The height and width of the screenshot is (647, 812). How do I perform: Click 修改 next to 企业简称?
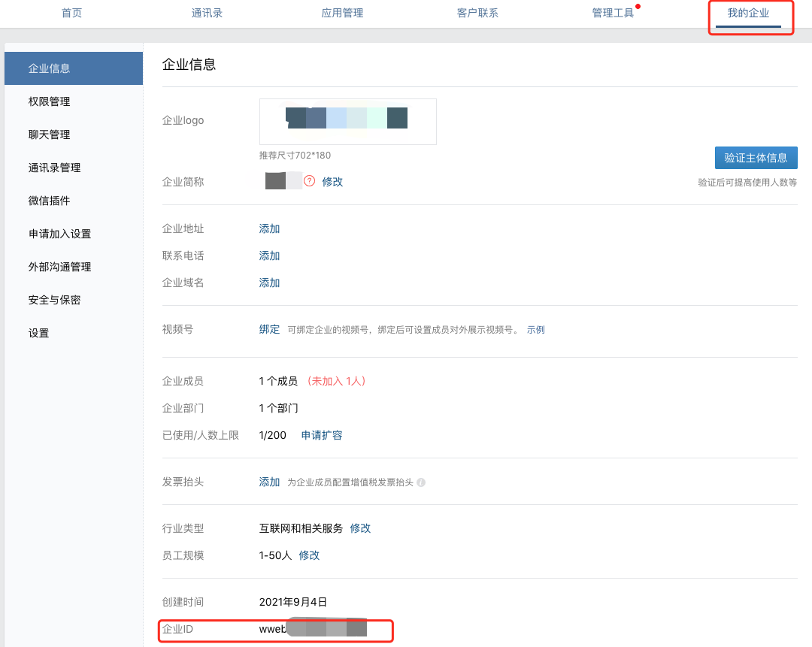point(332,182)
